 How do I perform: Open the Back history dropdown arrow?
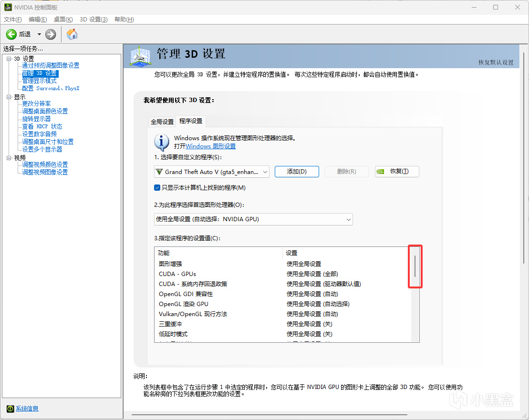[39, 34]
